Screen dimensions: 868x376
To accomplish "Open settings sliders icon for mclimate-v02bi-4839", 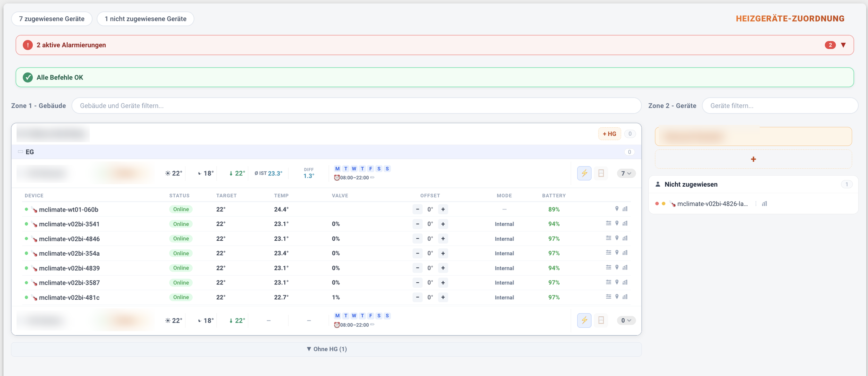I will (608, 267).
